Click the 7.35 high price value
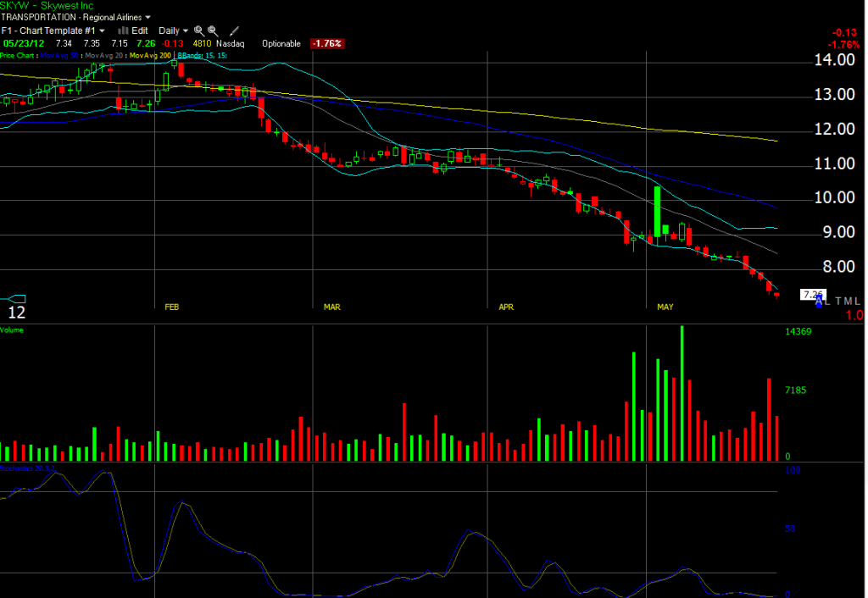 click(92, 44)
